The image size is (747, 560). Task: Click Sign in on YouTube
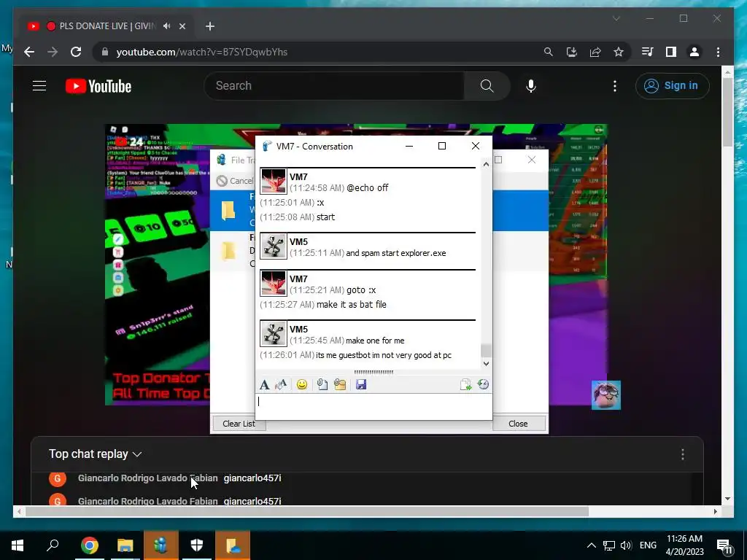tap(672, 86)
